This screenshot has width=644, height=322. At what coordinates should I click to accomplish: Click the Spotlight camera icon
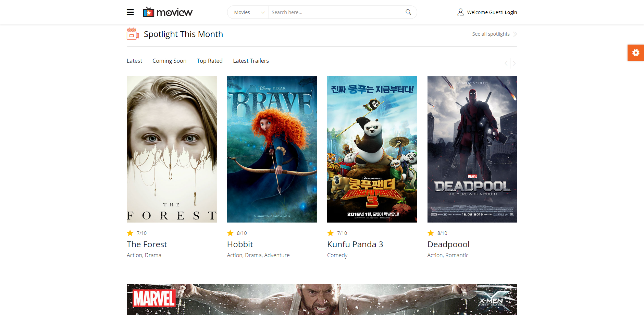pyautogui.click(x=133, y=34)
